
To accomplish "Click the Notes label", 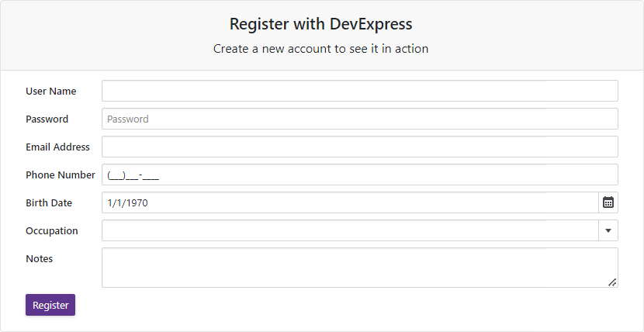I will [x=40, y=258].
